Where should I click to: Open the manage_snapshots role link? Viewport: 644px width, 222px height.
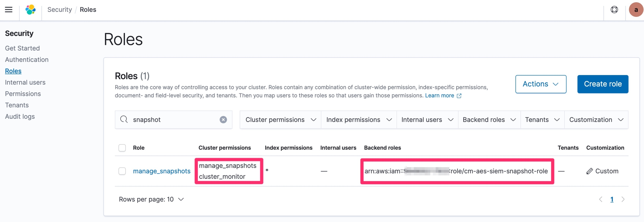(x=162, y=171)
